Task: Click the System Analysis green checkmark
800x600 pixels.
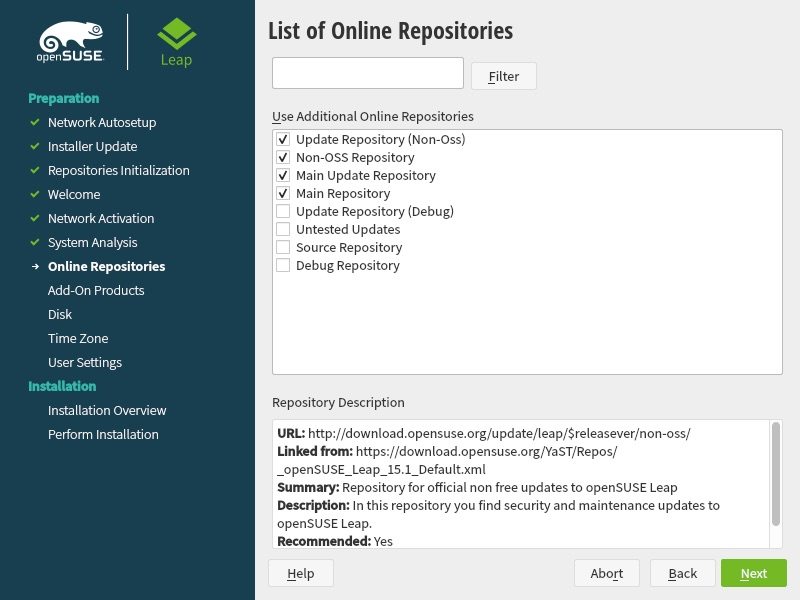Action: pyautogui.click(x=35, y=242)
